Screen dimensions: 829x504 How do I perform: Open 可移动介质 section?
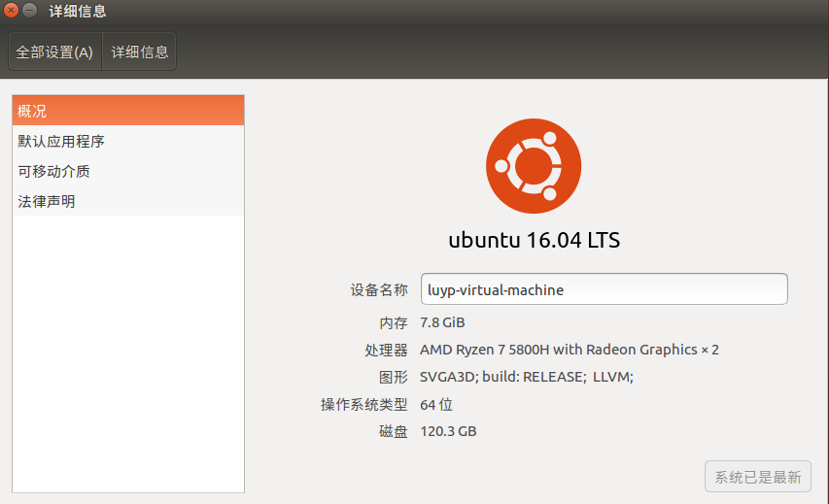pos(128,171)
